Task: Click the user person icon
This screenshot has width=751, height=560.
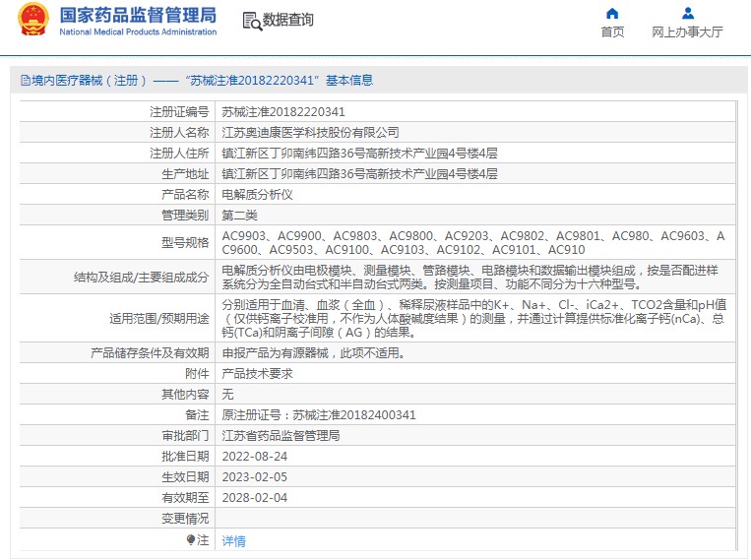Action: pos(688,14)
